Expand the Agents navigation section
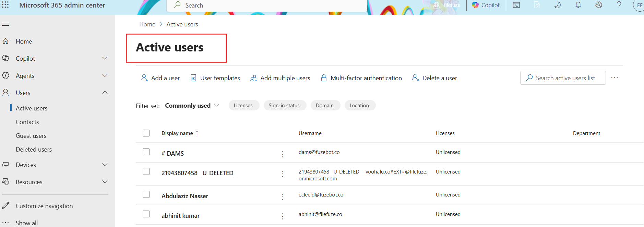 pyautogui.click(x=105, y=75)
